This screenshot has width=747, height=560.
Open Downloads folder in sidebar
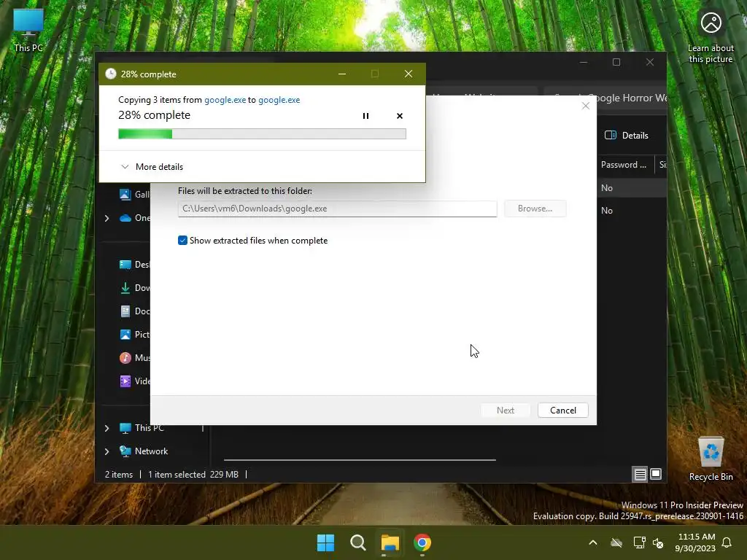point(135,287)
